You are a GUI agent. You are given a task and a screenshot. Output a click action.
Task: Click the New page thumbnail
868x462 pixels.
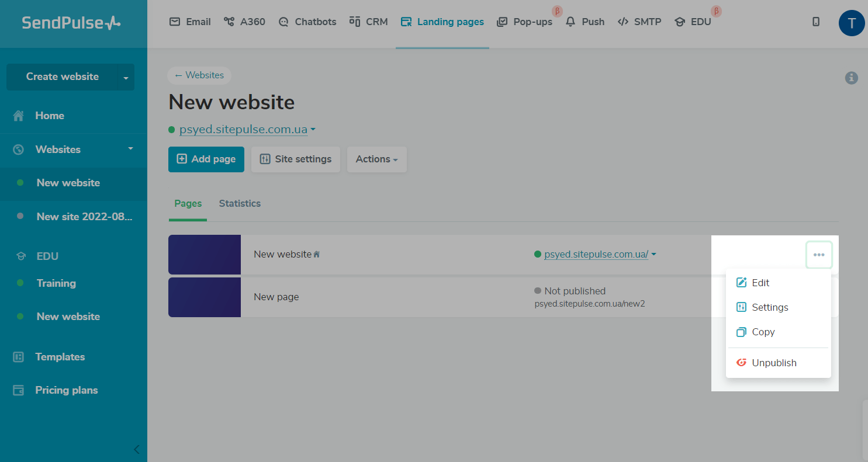(x=205, y=297)
